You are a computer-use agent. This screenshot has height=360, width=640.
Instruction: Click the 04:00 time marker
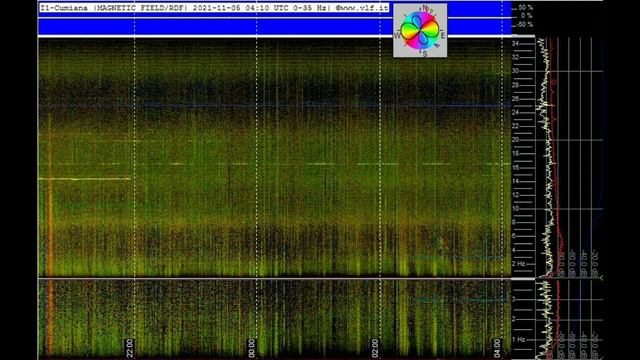[497, 348]
